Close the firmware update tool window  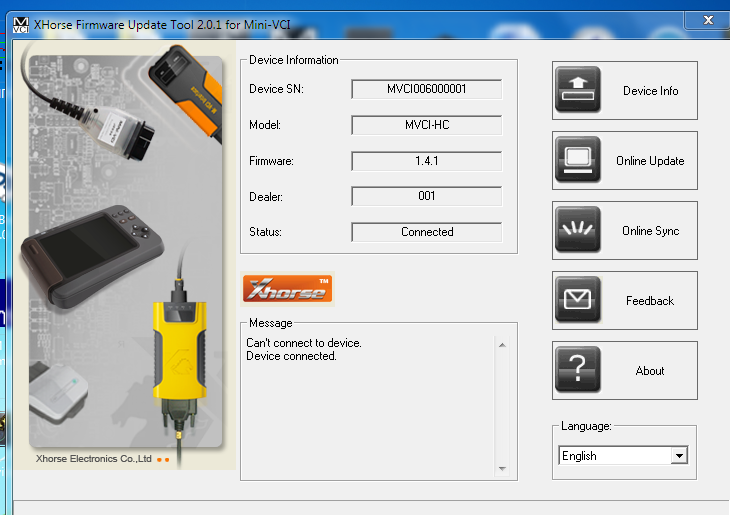[x=708, y=20]
